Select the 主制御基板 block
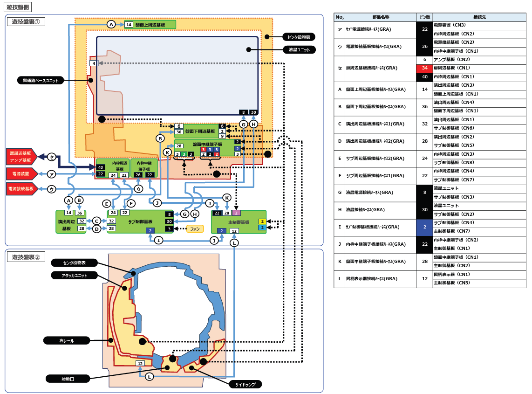Viewport: 532px width, 394px height. [239, 222]
